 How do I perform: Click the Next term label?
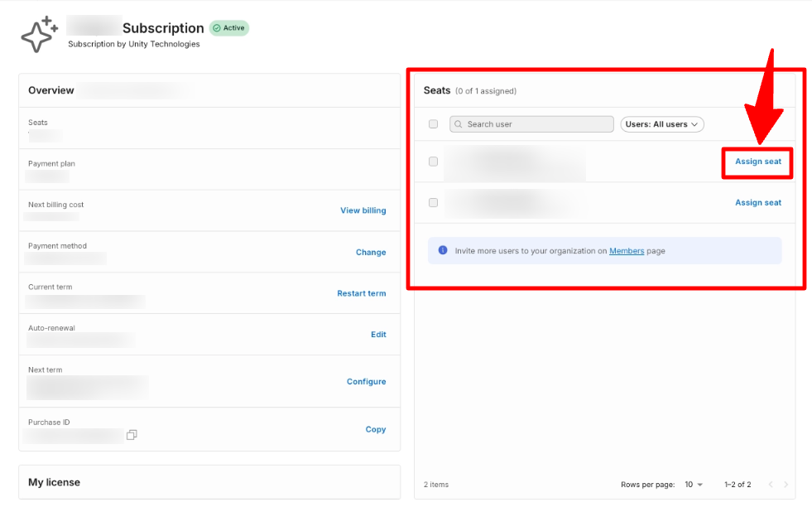pyautogui.click(x=45, y=370)
